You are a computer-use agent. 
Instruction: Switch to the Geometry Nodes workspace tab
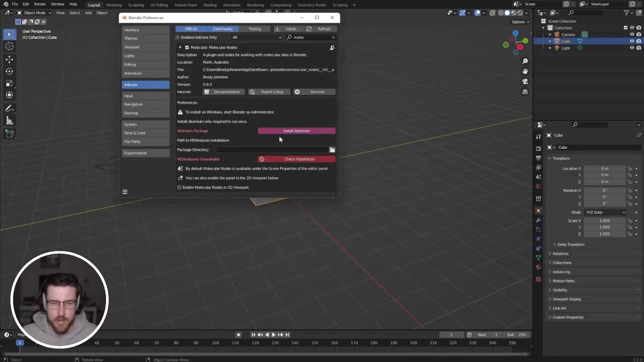click(312, 5)
